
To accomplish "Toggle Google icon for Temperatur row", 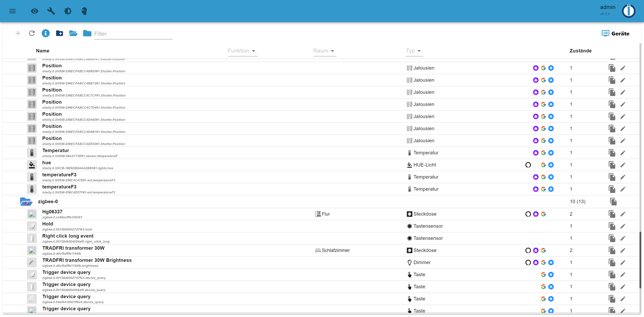I will coord(543,153).
